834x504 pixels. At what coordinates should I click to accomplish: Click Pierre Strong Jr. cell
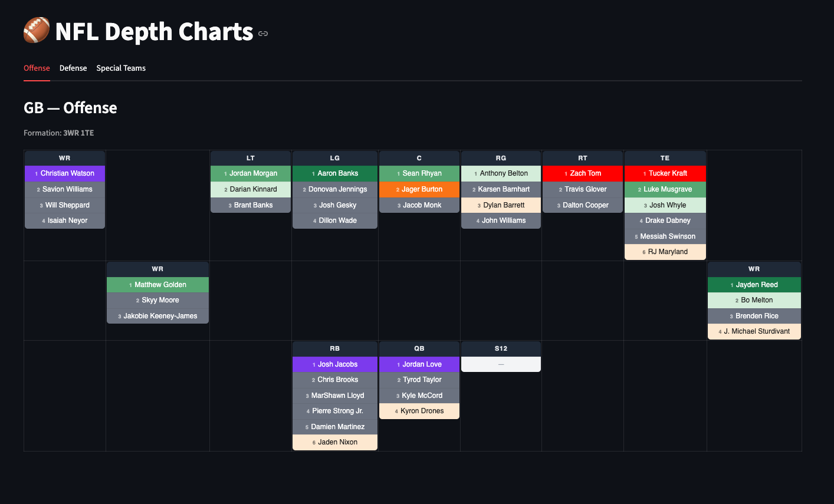pyautogui.click(x=335, y=411)
